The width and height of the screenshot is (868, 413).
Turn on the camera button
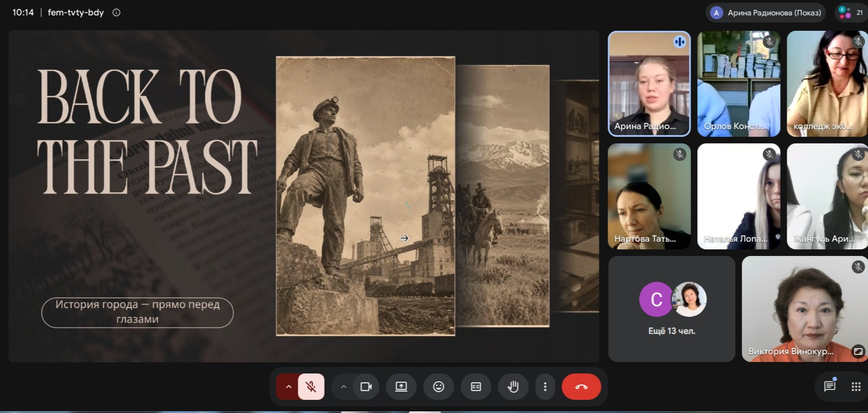tap(366, 387)
